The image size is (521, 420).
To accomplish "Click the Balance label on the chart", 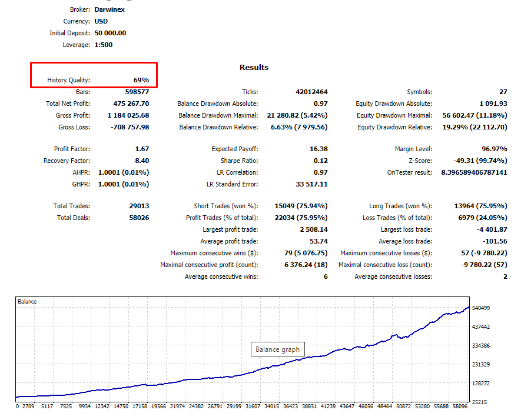I will 27,301.
